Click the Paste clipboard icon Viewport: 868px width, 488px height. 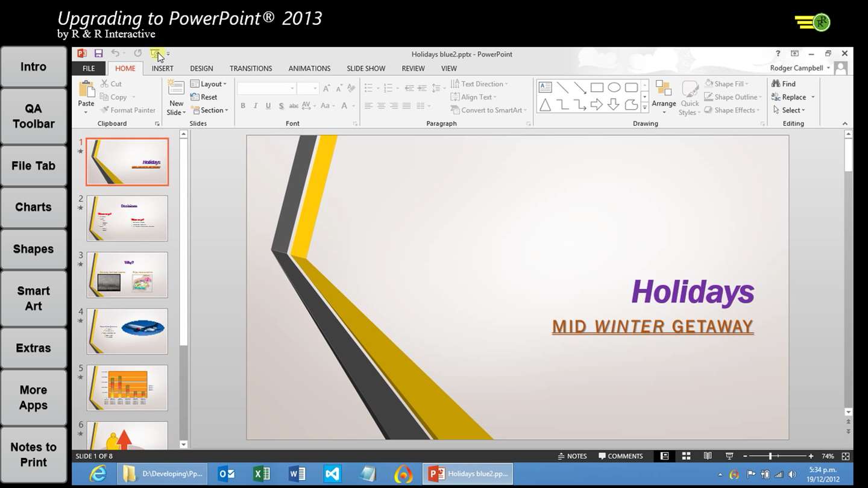coord(86,89)
